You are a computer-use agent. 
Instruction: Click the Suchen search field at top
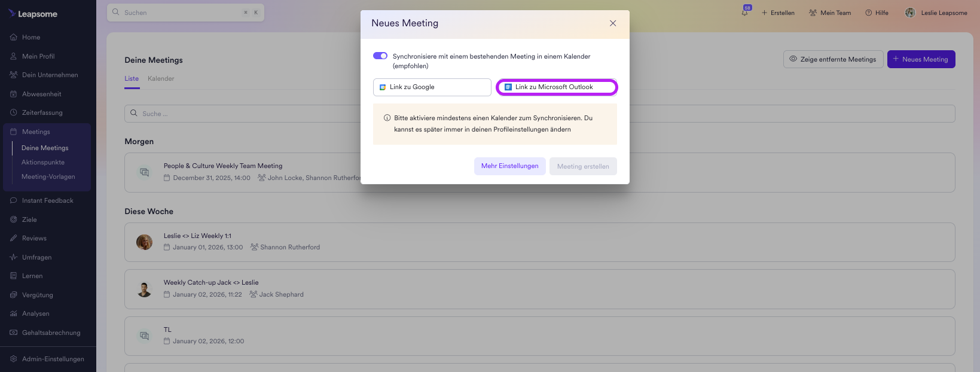[x=179, y=13]
